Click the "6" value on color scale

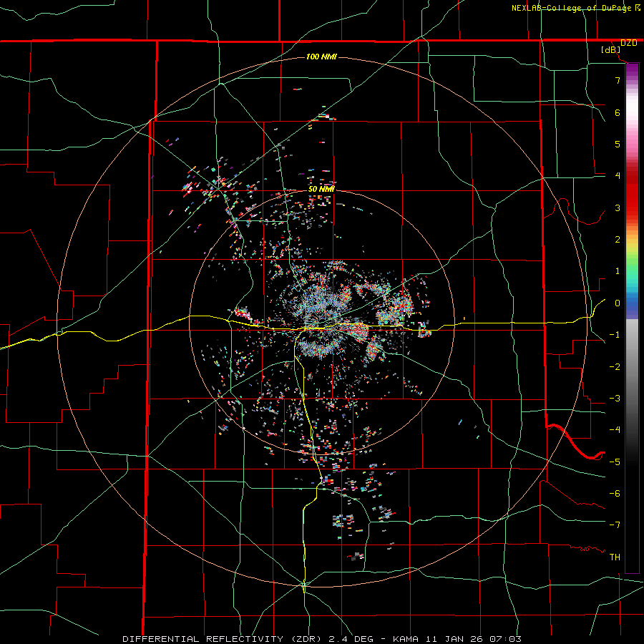coord(618,112)
